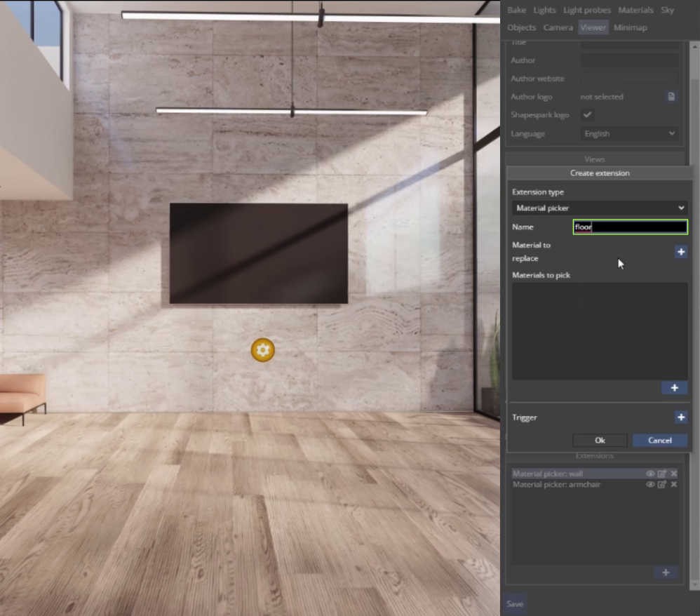Image resolution: width=700 pixels, height=616 pixels.
Task: Confirm the extension with Ok
Action: pos(600,440)
